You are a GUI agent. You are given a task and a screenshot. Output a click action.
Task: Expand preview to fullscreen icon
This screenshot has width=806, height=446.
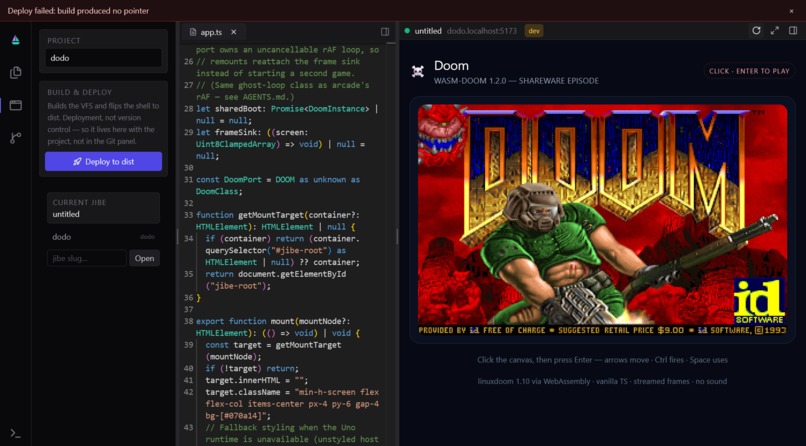click(x=775, y=31)
